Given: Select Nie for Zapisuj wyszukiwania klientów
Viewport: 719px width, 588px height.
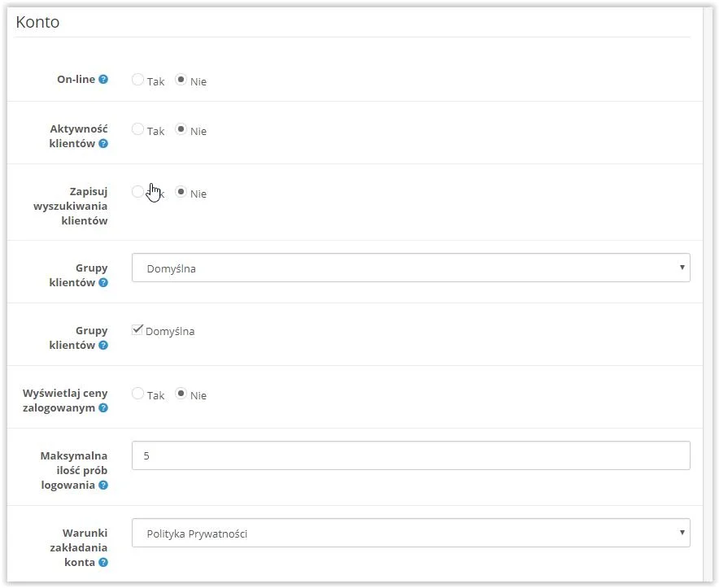Looking at the screenshot, I should click(181, 192).
